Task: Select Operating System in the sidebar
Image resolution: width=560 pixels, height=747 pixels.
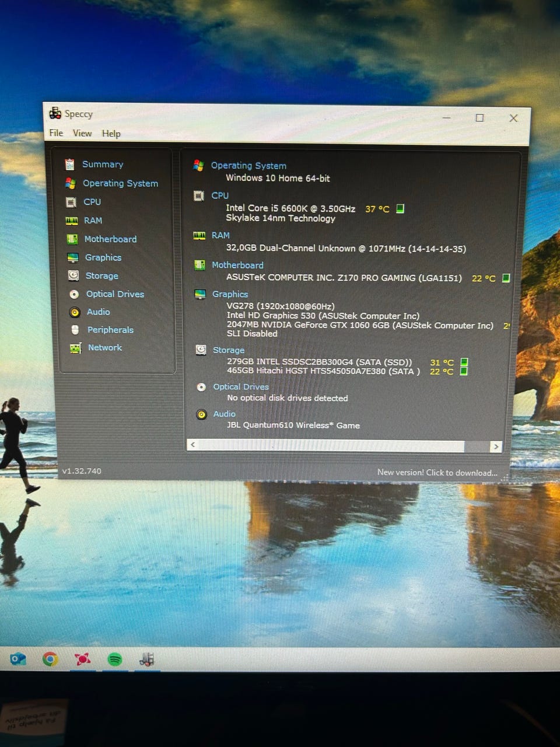Action: point(120,183)
